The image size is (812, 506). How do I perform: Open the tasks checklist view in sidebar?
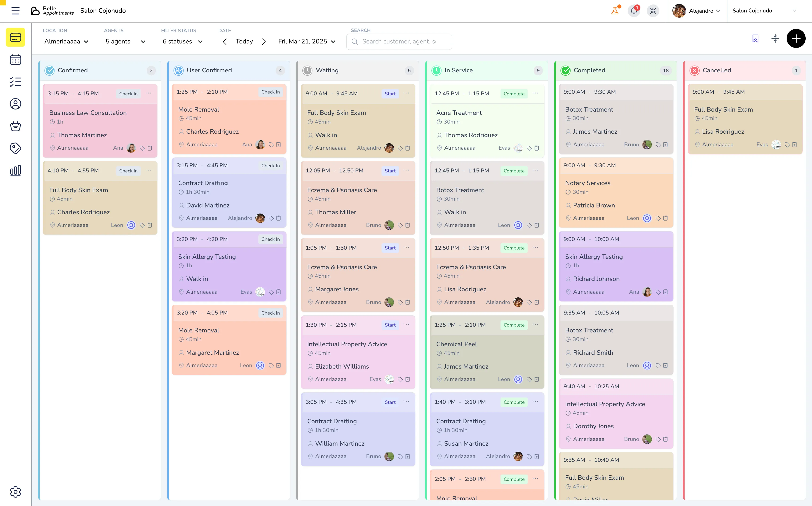(16, 82)
